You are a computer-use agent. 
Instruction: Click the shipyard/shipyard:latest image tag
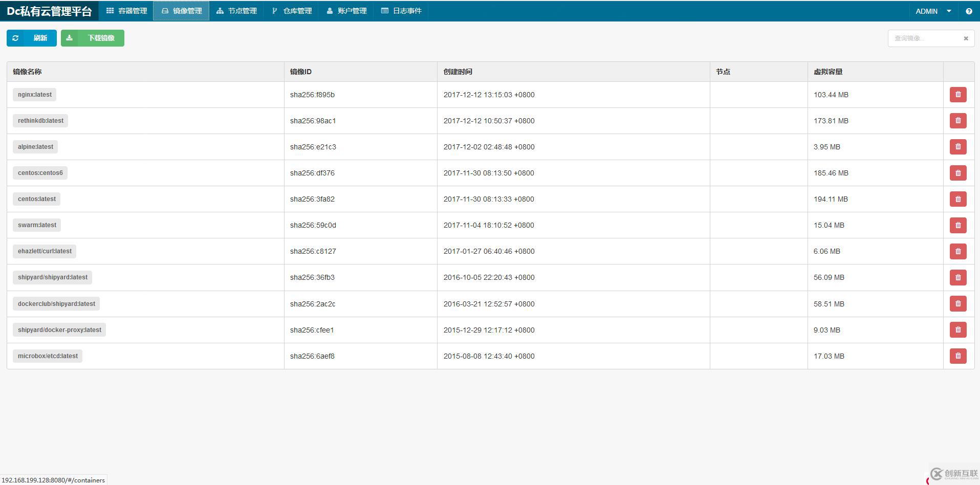[x=53, y=277]
